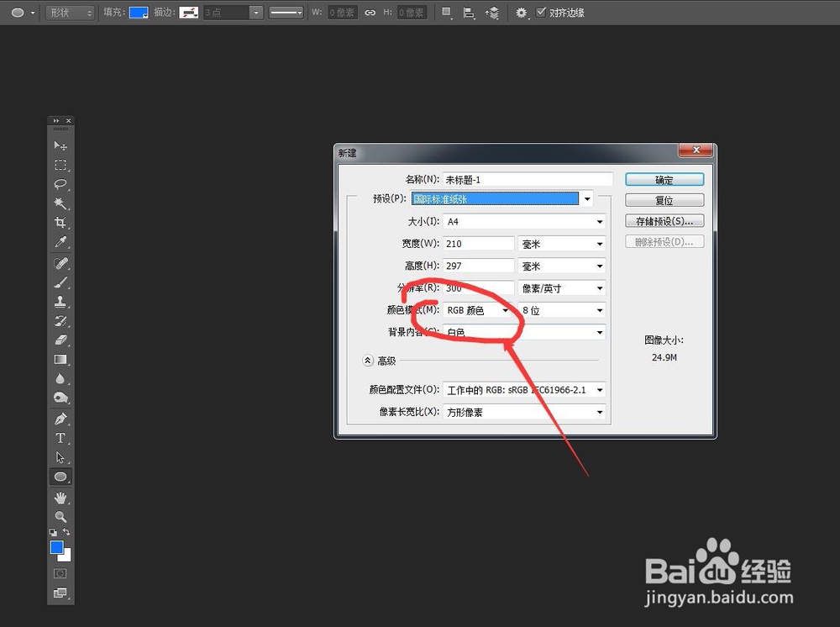The image size is (840, 627).
Task: Open the 预设 preset dropdown
Action: tap(586, 199)
